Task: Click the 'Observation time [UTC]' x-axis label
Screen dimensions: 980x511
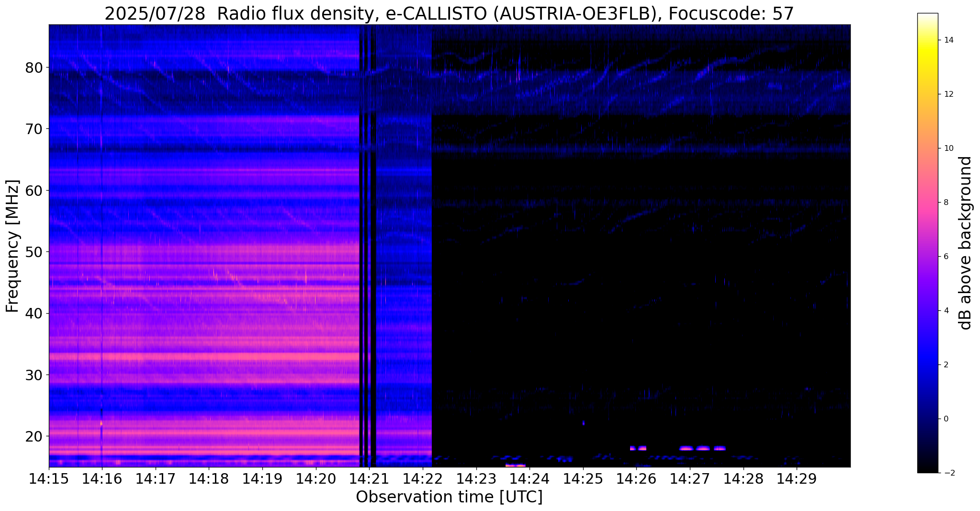Action: pos(449,497)
